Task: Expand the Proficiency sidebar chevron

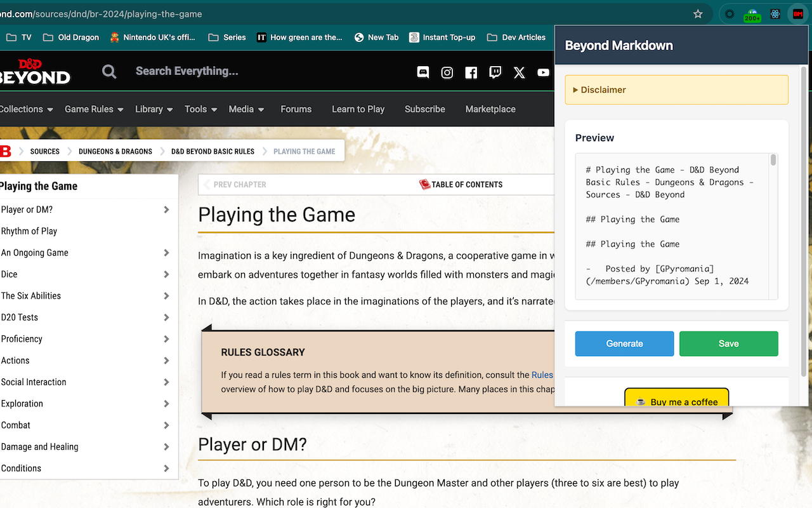Action: point(166,339)
